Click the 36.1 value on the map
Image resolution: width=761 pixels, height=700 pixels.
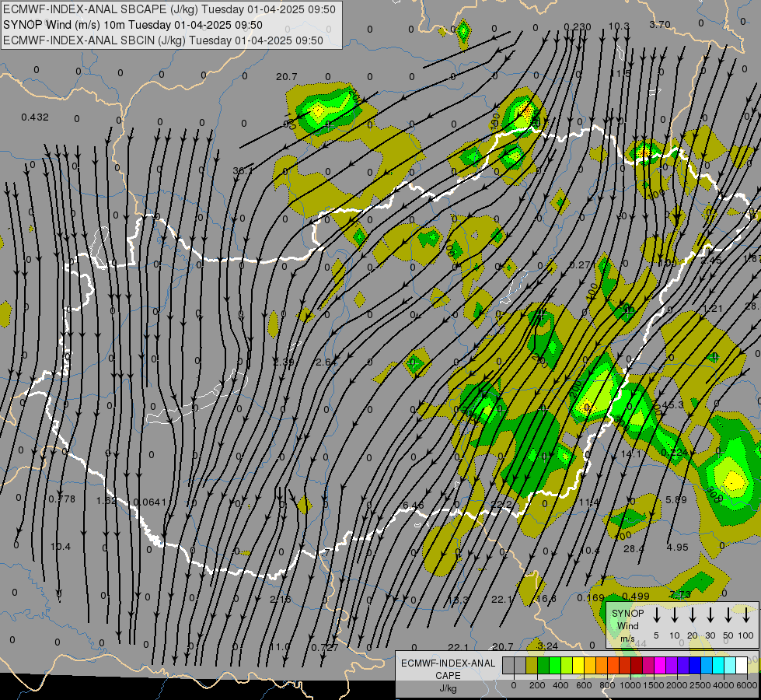pyautogui.click(x=243, y=170)
